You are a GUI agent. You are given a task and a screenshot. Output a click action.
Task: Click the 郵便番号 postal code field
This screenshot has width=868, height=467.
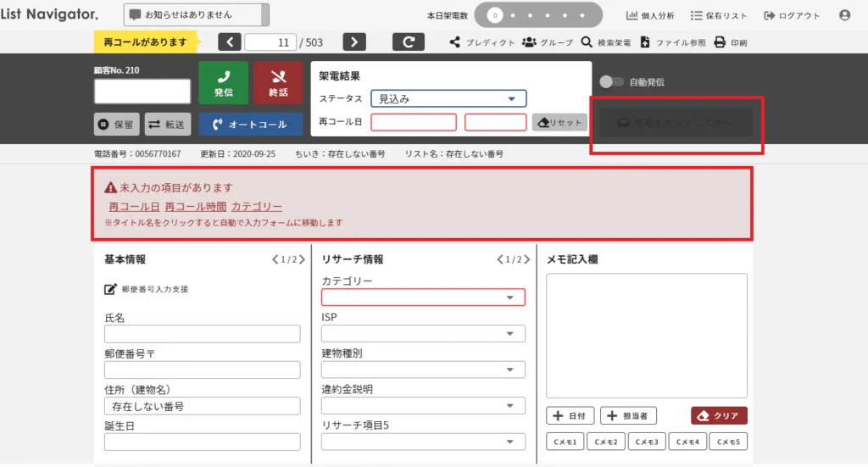pos(202,370)
